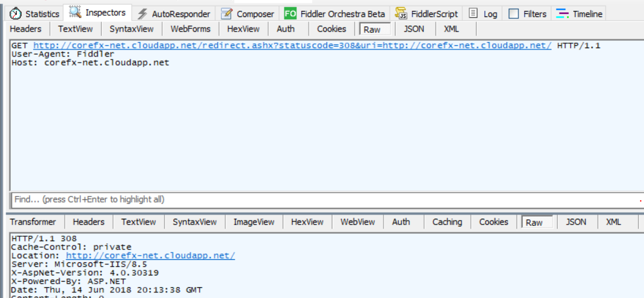The height and width of the screenshot is (298, 644).
Task: Click the Find search box
Action: coord(327,200)
